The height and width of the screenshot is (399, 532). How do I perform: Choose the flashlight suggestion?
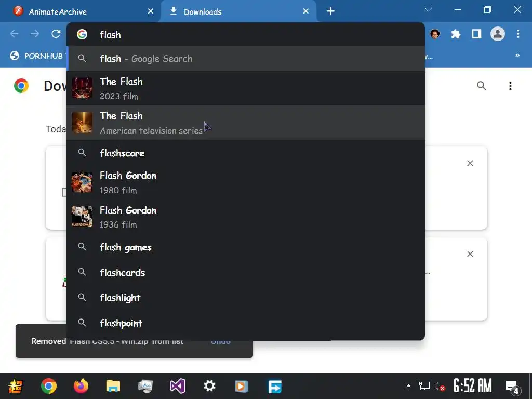(246, 298)
